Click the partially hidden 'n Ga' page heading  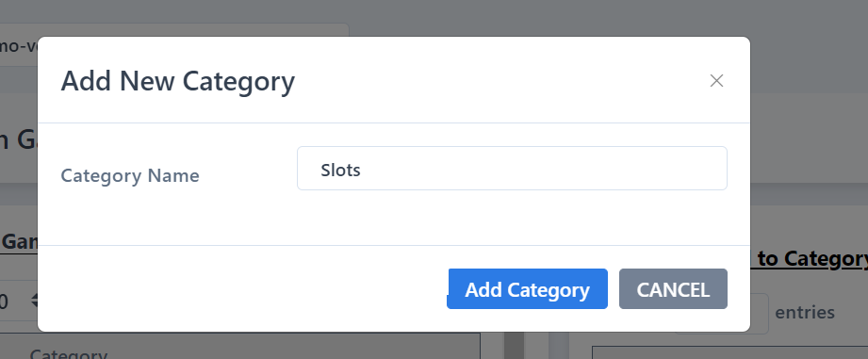(x=18, y=140)
